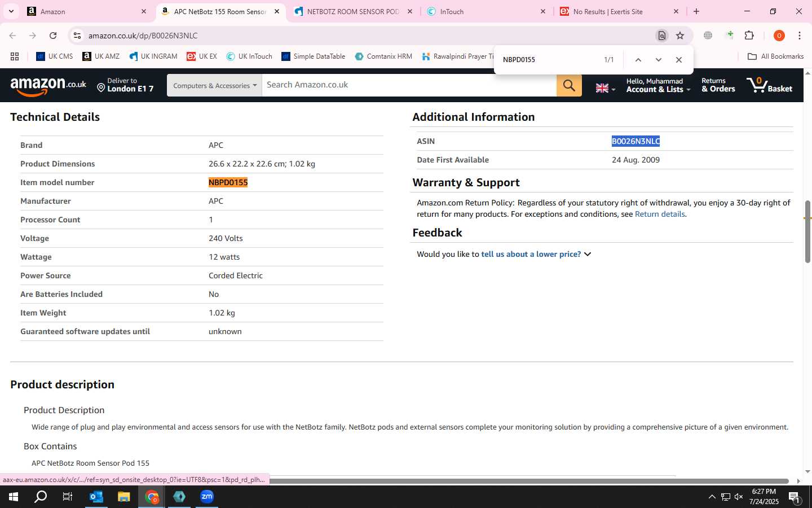Image resolution: width=812 pixels, height=508 pixels.
Task: Open Zoom from the taskbar
Action: tap(207, 497)
